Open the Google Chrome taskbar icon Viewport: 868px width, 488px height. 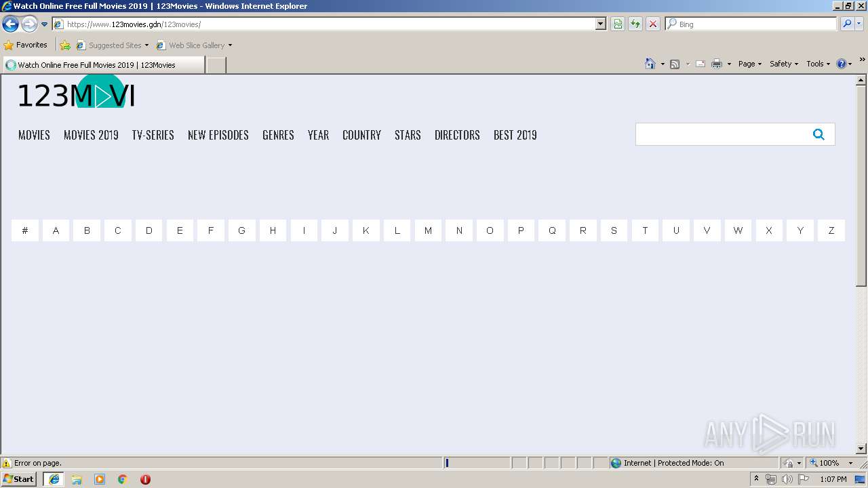123,479
